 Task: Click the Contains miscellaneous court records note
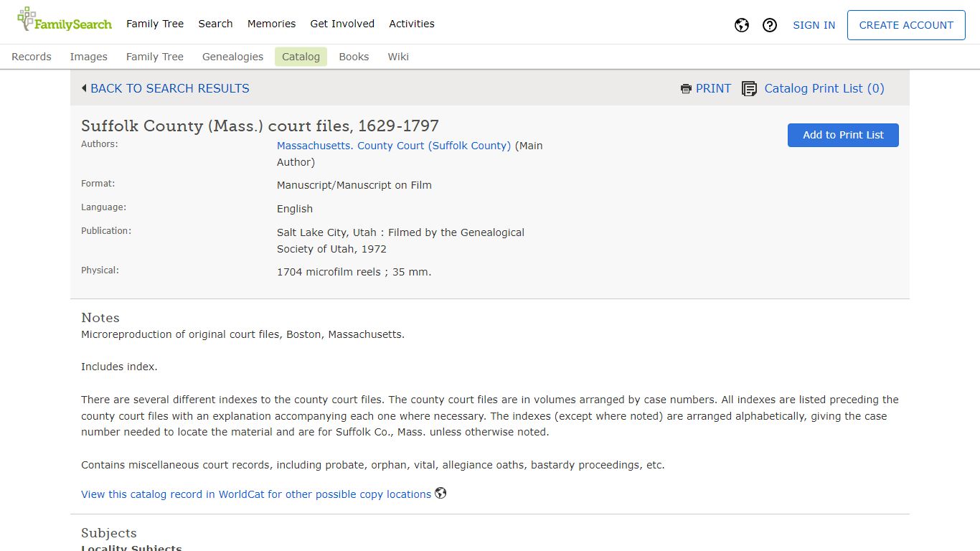coord(373,465)
